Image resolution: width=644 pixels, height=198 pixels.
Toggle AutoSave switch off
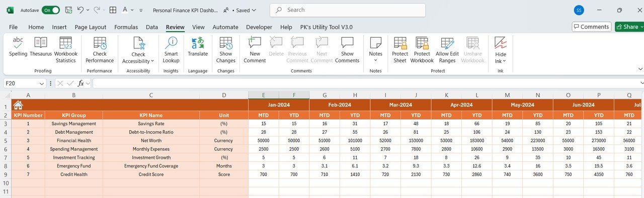coord(50,10)
